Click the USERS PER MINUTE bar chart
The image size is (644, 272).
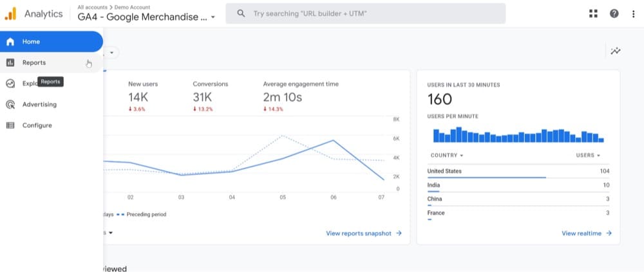point(518,134)
